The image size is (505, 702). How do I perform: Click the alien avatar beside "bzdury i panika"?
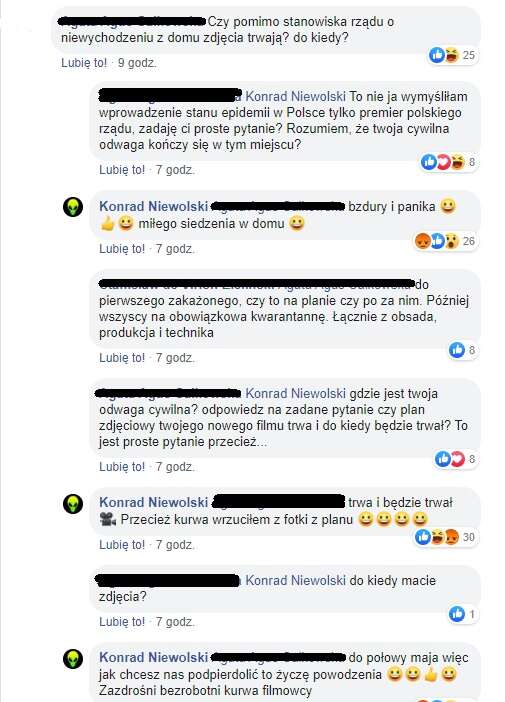tap(73, 207)
